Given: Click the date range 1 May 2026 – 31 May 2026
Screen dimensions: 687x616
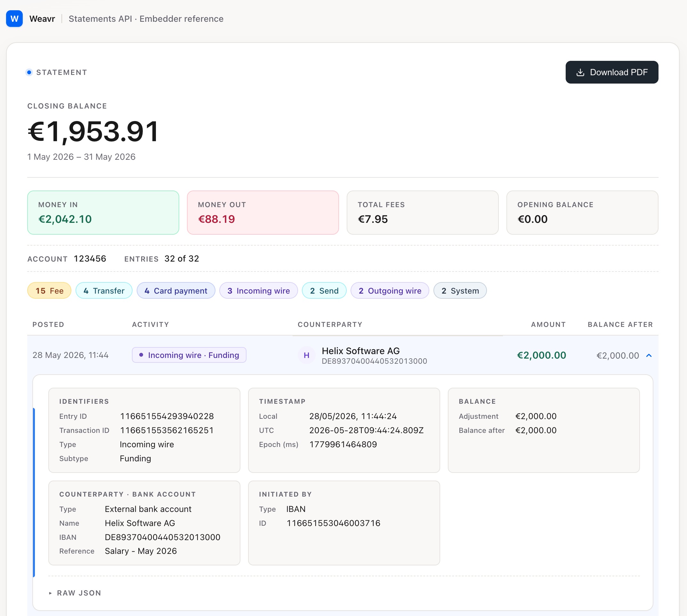Looking at the screenshot, I should 81,157.
